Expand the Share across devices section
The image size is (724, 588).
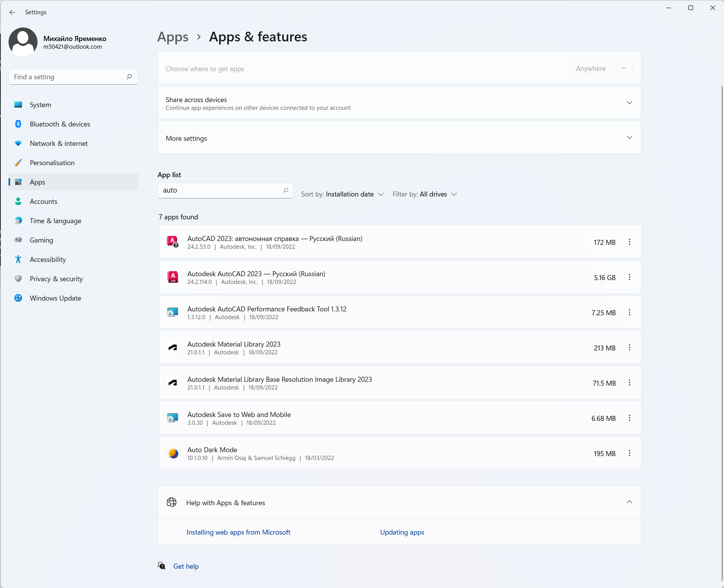click(x=630, y=103)
